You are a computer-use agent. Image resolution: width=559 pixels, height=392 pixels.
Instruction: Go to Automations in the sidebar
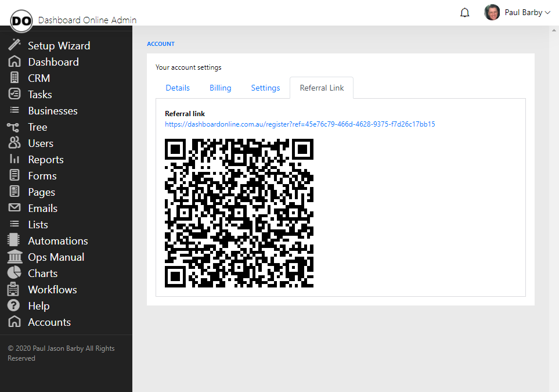pyautogui.click(x=57, y=241)
